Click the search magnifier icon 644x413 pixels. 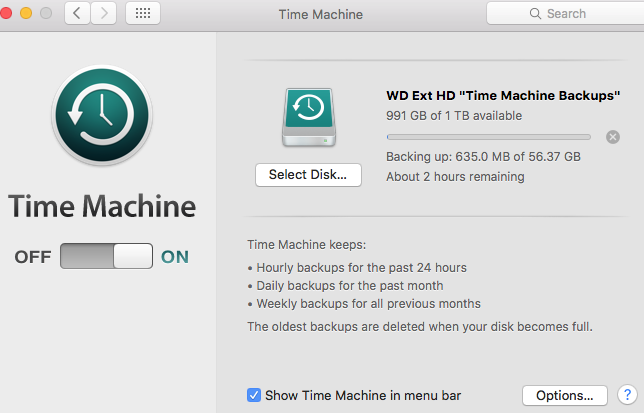point(535,14)
